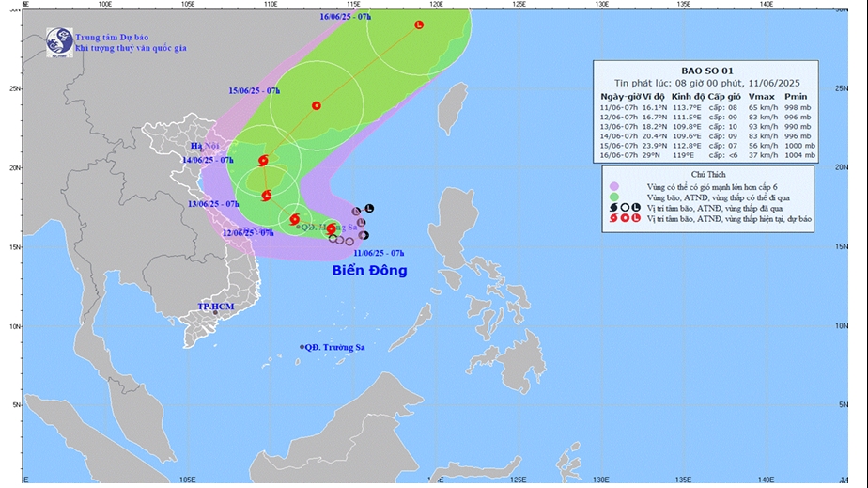Image resolution: width=868 pixels, height=488 pixels.
Task: Click the BAO SO 01 panel title
Action: coord(705,71)
